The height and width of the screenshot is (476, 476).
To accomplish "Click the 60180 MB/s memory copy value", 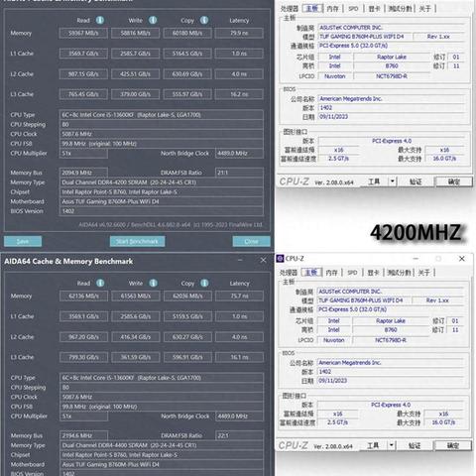I will click(x=187, y=33).
